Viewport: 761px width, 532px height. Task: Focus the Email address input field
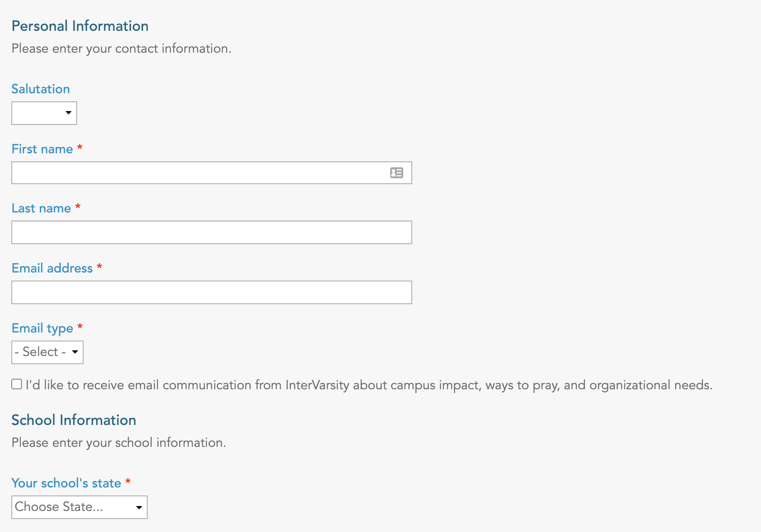212,292
